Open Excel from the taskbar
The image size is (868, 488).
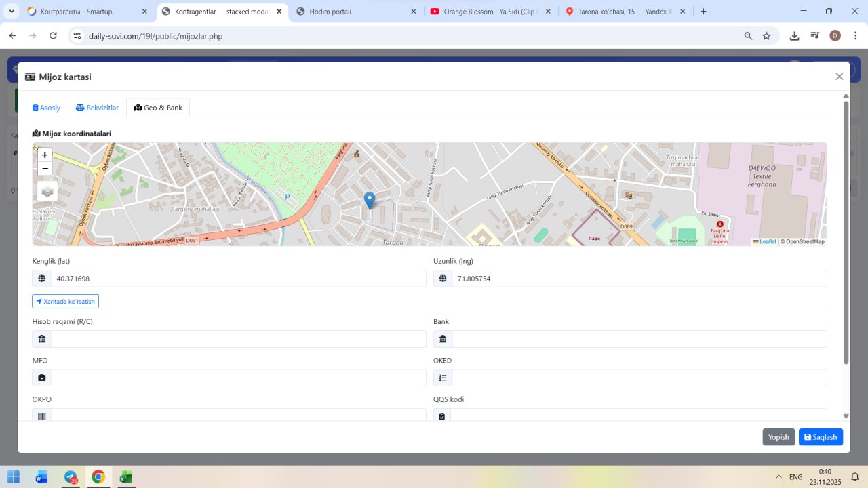click(125, 476)
